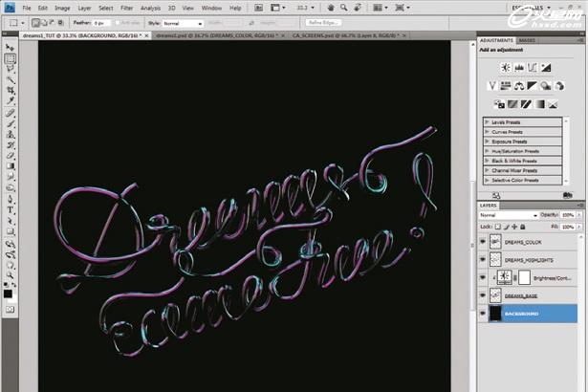
Task: Open the marquee Style dropdown
Action: [x=183, y=23]
